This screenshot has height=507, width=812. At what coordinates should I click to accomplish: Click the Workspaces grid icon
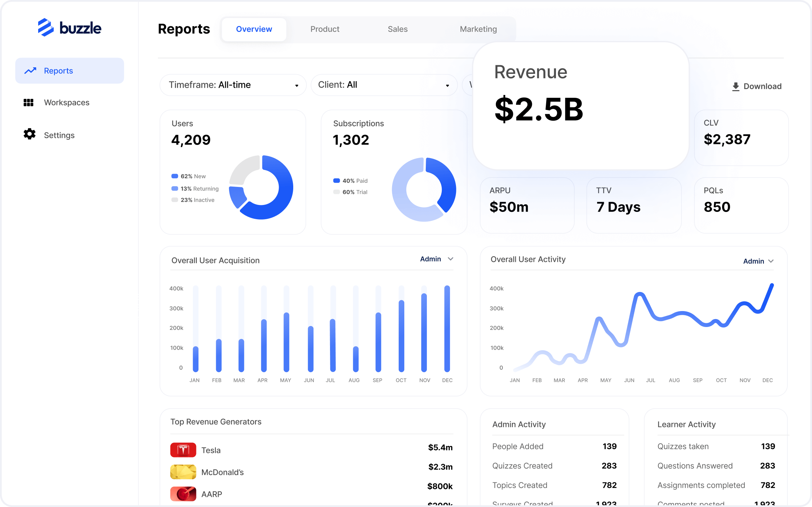click(28, 103)
